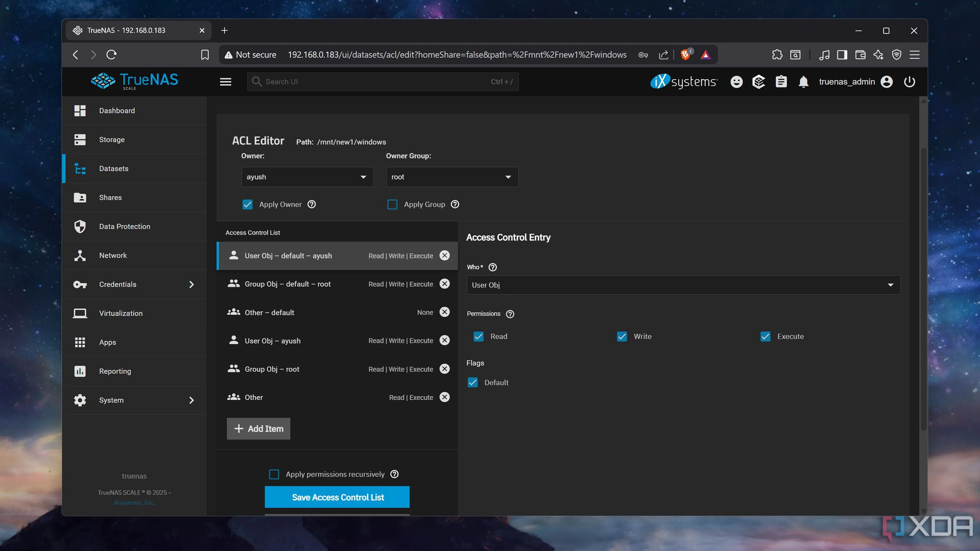Click the TrueNAS logo
This screenshot has height=551, width=980.
pos(134,81)
